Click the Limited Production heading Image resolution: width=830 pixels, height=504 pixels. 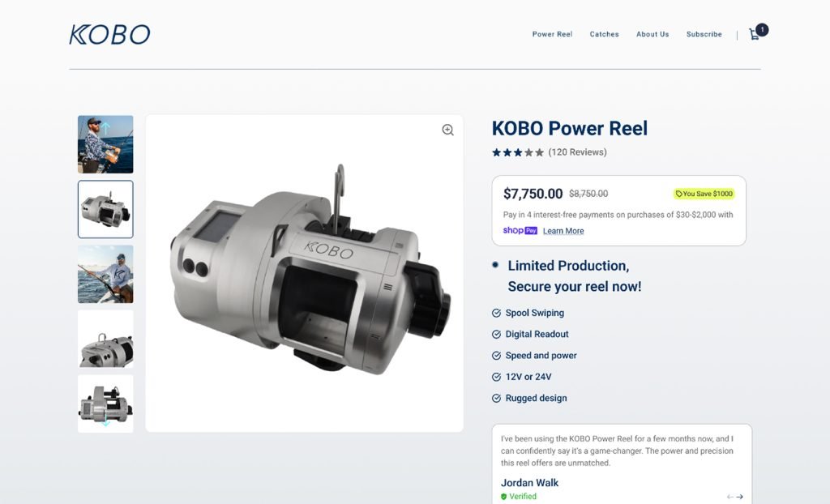pos(575,275)
